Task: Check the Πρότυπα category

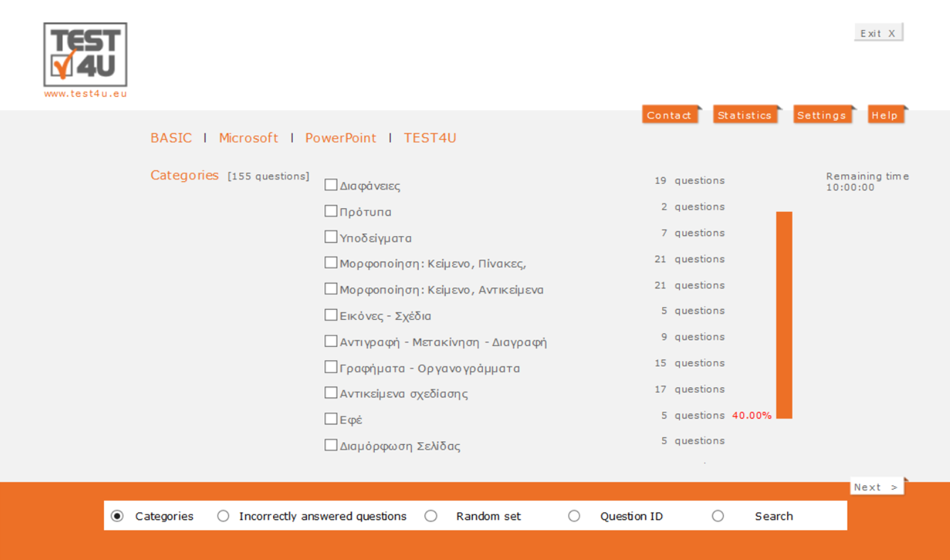Action: 331,210
